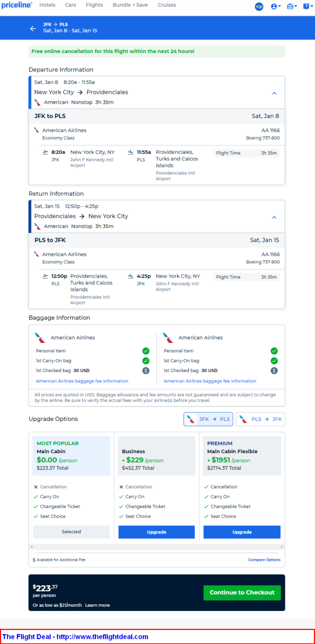Click the Business +$229 fare card
Viewport: 315px width, 644px height.
[157, 456]
